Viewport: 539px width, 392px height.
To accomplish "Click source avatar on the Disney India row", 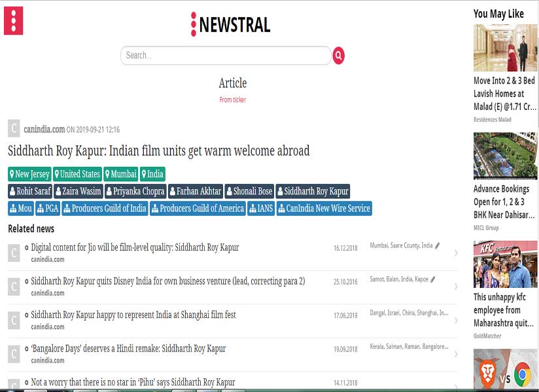I will click(14, 287).
